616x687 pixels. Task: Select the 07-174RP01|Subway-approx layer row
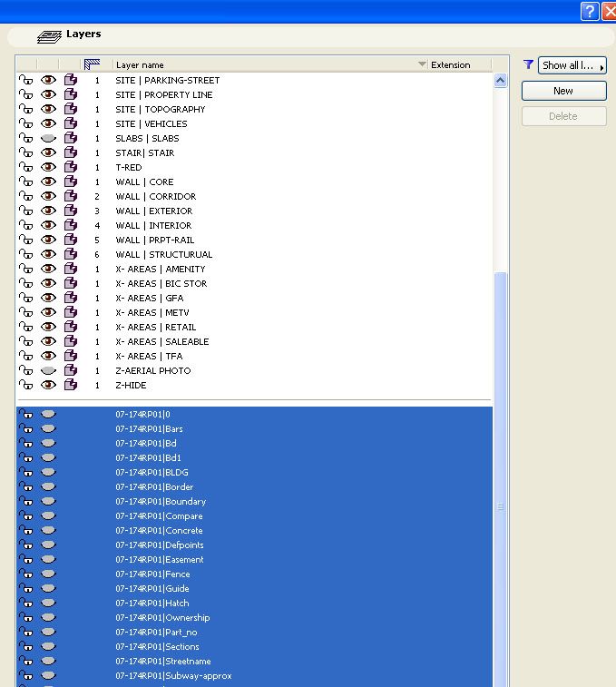tap(254, 675)
